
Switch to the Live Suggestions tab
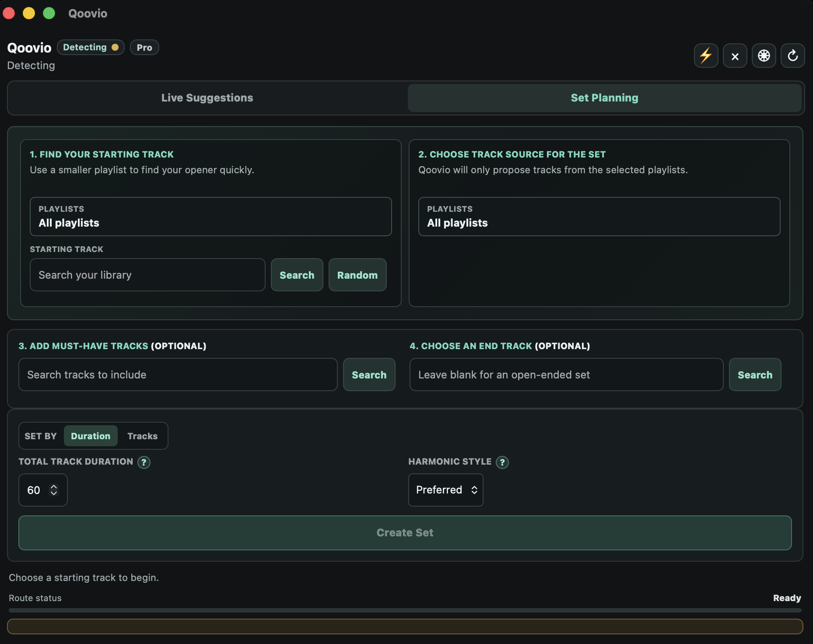[x=207, y=98]
